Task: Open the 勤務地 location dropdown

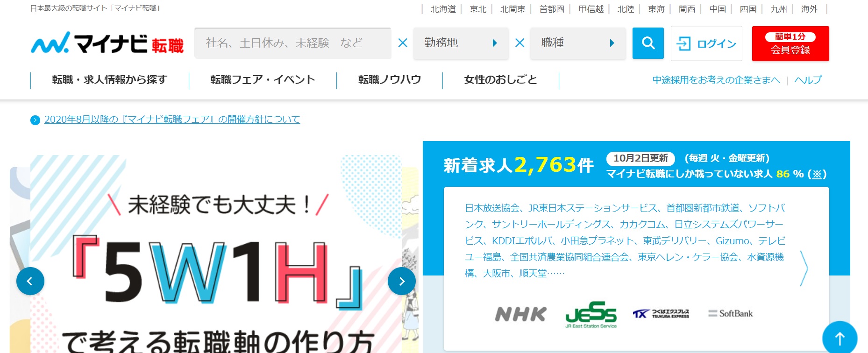Action: (461, 43)
